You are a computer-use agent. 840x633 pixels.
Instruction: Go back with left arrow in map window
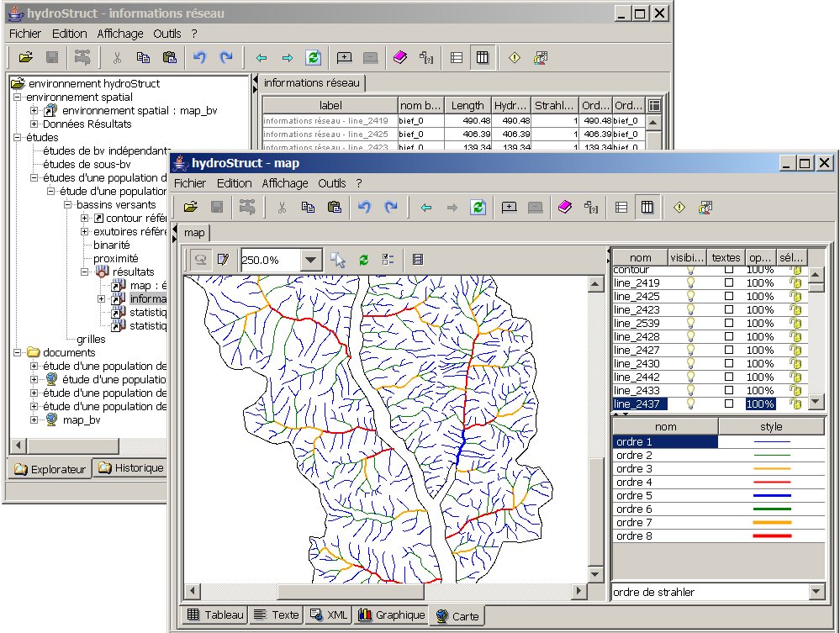[426, 208]
